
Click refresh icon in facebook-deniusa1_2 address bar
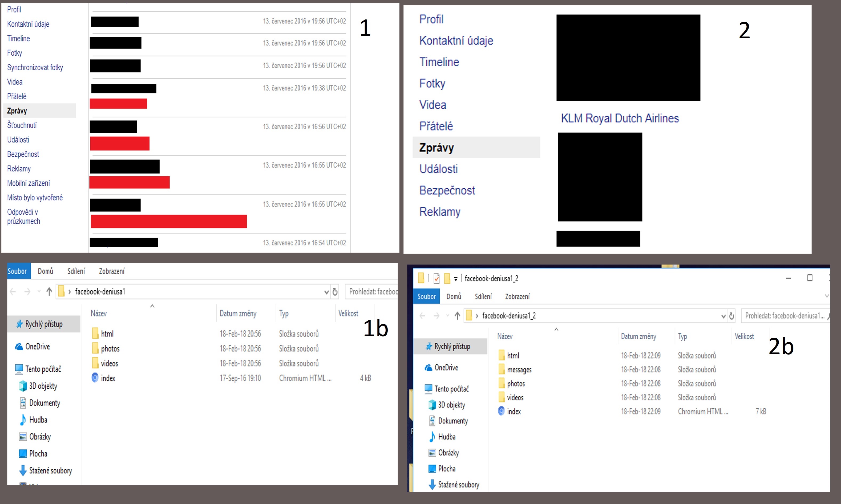point(732,316)
